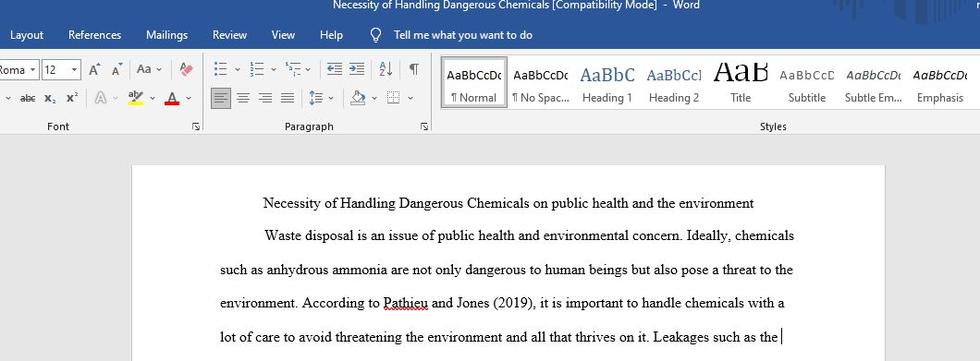Viewport: 980px width, 361px height.
Task: Justify the paragraph text
Action: tap(288, 98)
